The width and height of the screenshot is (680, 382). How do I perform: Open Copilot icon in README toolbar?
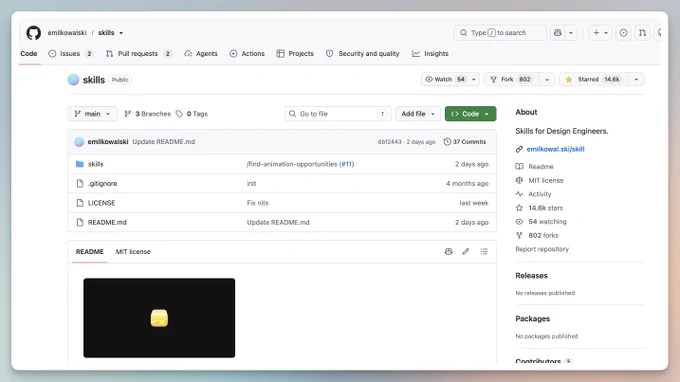(448, 251)
